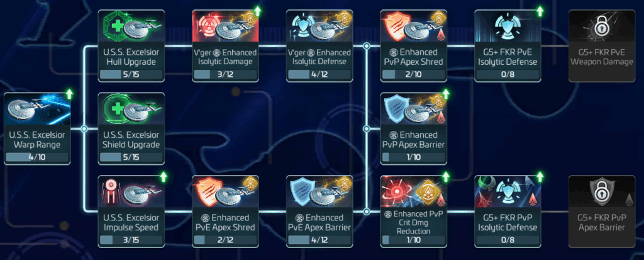Click locked G5+ FKR PvP Apex Barrier node
The image size is (644, 260).
point(602,211)
